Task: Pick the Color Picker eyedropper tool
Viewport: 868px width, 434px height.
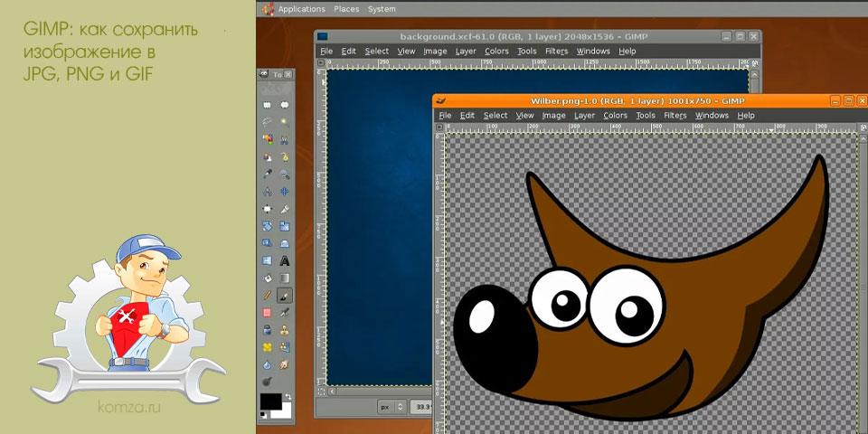Action: (267, 174)
